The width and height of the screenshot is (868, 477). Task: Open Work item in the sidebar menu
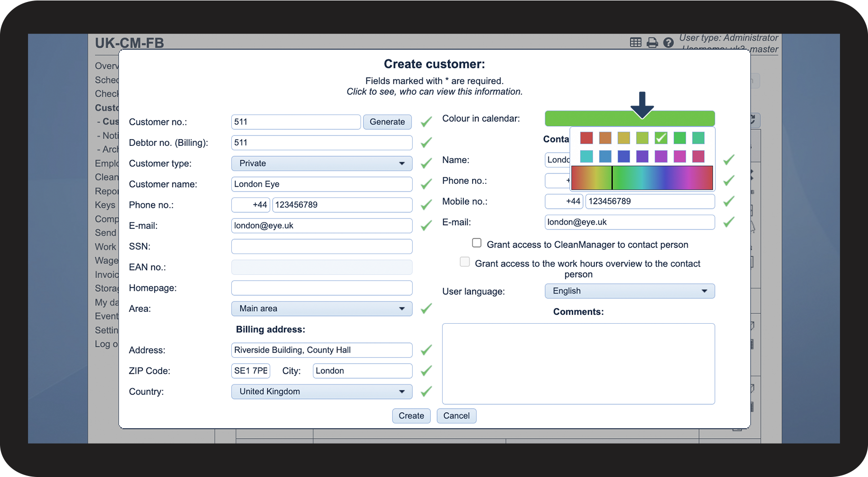[106, 247]
